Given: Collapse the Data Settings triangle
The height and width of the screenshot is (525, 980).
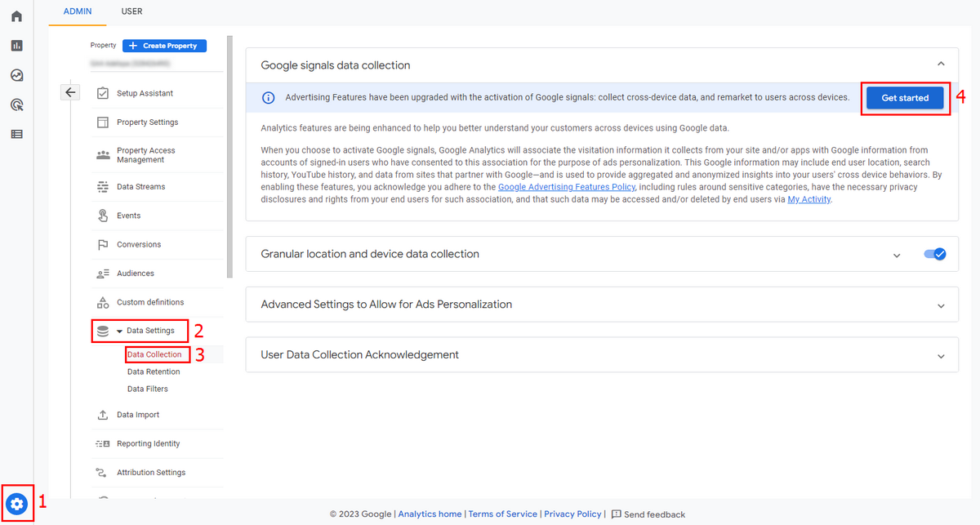Looking at the screenshot, I should tap(119, 331).
